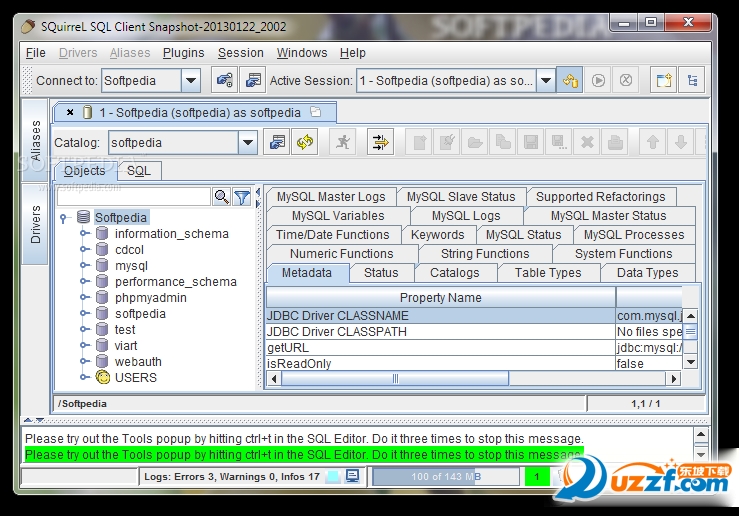Select the Data Types tab
This screenshot has width=739, height=516.
[x=647, y=273]
